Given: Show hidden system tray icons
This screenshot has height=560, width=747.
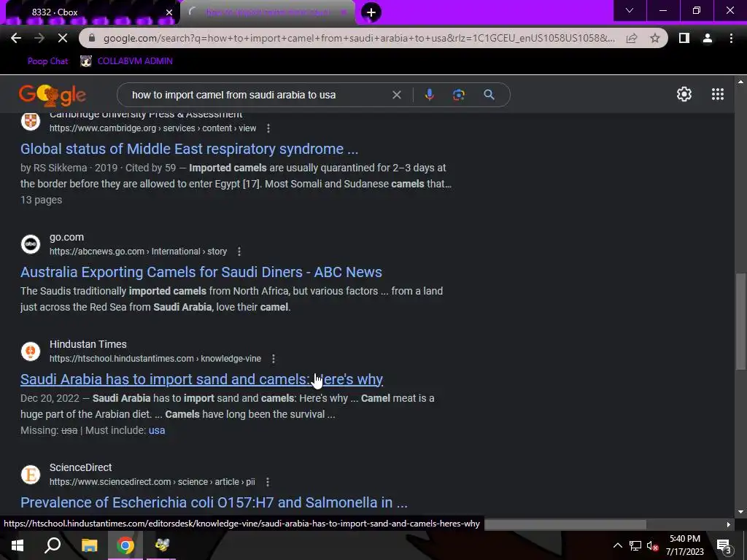Looking at the screenshot, I should 618,545.
